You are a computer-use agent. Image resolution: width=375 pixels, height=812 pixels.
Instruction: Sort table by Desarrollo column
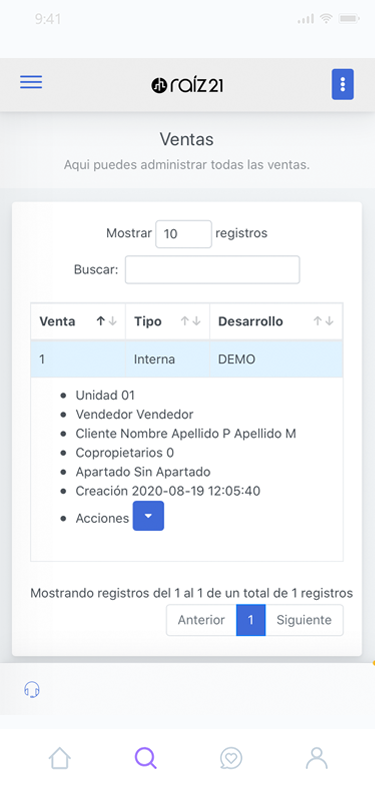click(276, 321)
